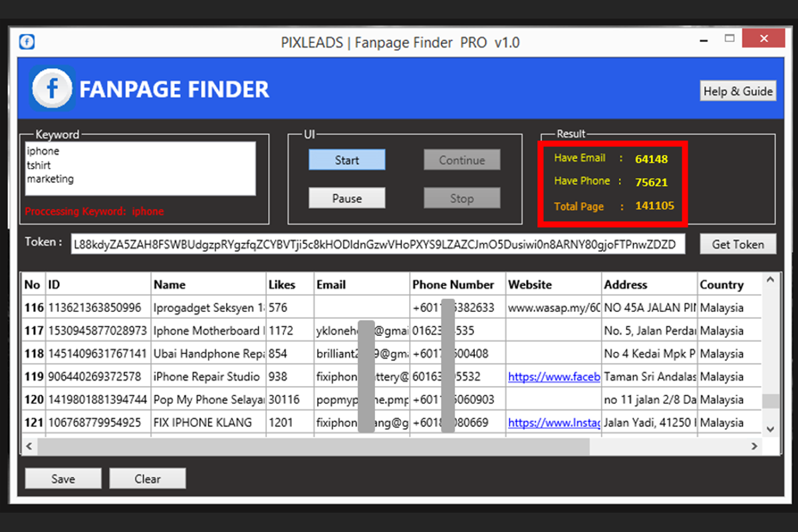Click the Email column header
The image size is (798, 532).
point(362,285)
